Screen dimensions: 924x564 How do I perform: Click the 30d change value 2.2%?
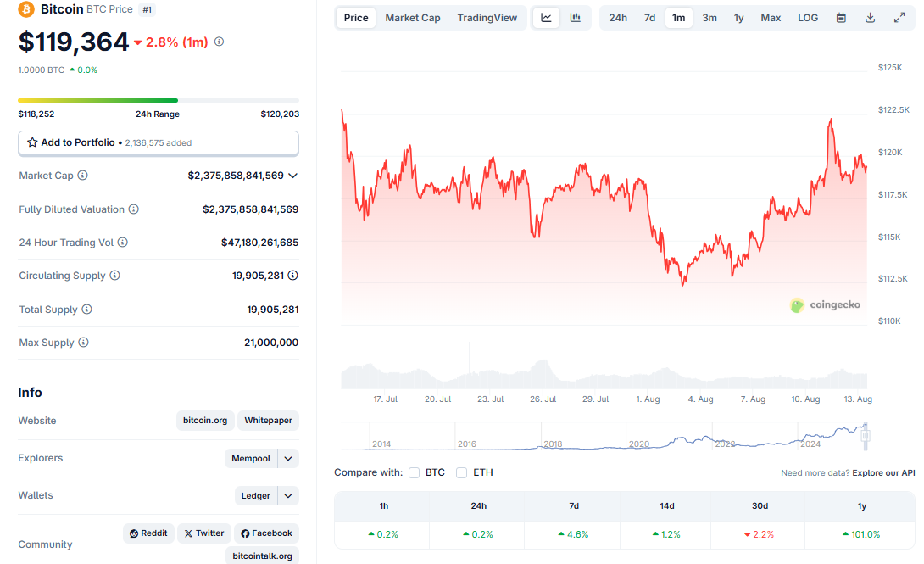[759, 534]
